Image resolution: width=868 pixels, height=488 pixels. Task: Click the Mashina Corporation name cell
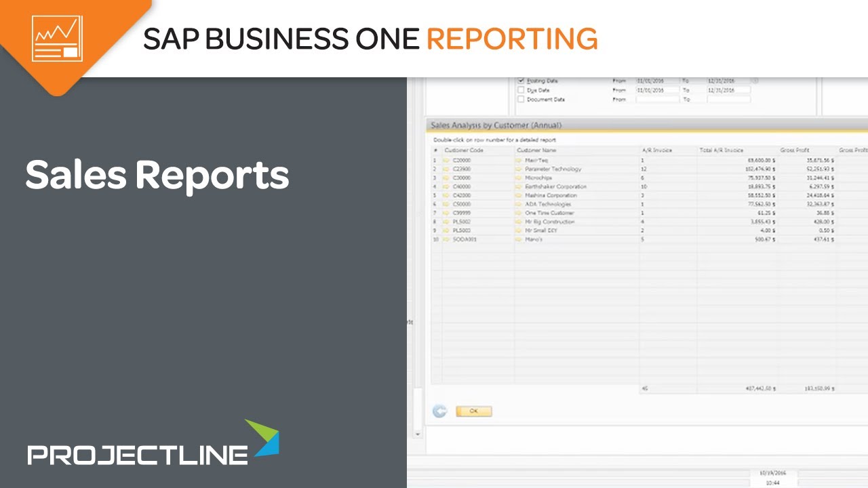(x=576, y=196)
